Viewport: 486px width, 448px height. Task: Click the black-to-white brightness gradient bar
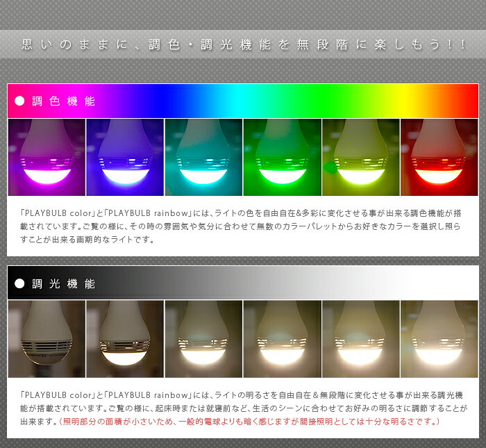click(x=243, y=283)
